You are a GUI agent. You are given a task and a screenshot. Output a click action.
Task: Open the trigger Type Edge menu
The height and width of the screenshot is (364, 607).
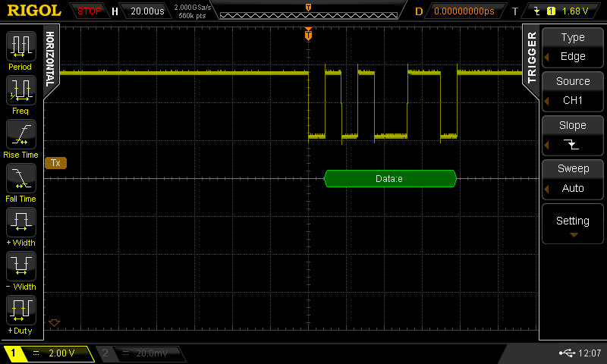pos(573,47)
